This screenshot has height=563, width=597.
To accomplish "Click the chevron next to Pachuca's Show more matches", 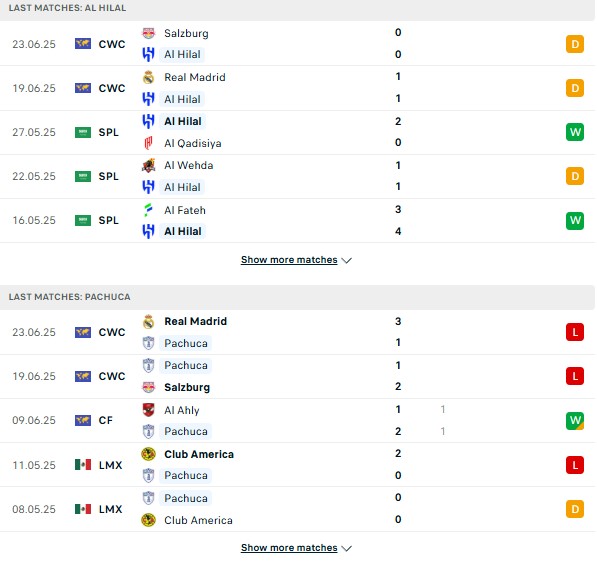I will (346, 548).
